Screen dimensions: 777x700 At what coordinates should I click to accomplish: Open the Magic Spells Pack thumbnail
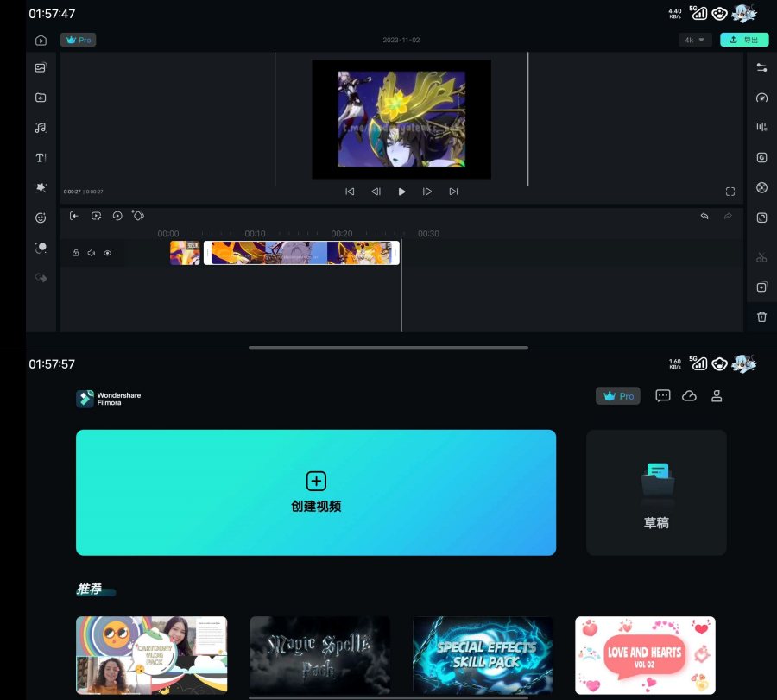(x=319, y=655)
